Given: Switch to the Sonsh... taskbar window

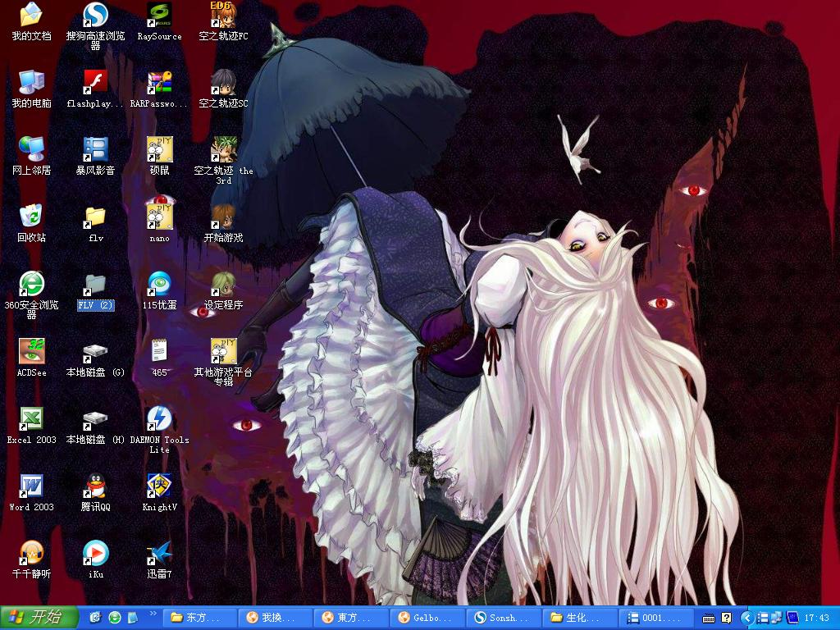Looking at the screenshot, I should tap(501, 618).
